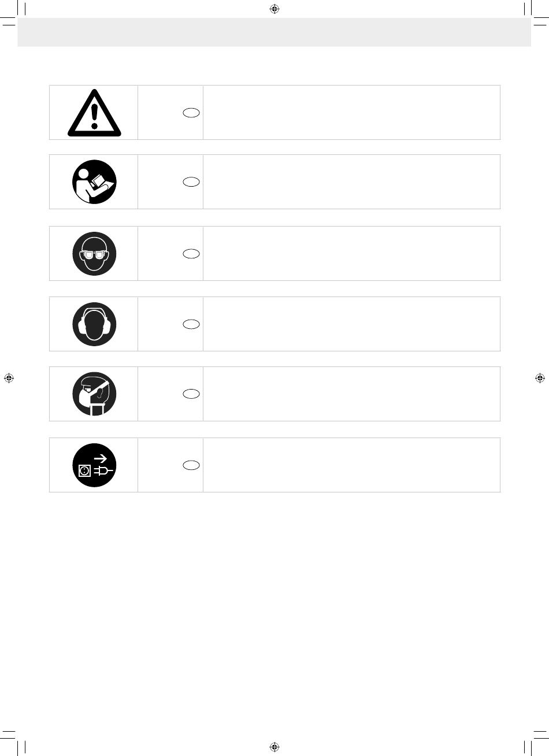This screenshot has height=756, width=549.
Task: Select the oval marker beside dust mask symbol
Action: click(x=192, y=394)
